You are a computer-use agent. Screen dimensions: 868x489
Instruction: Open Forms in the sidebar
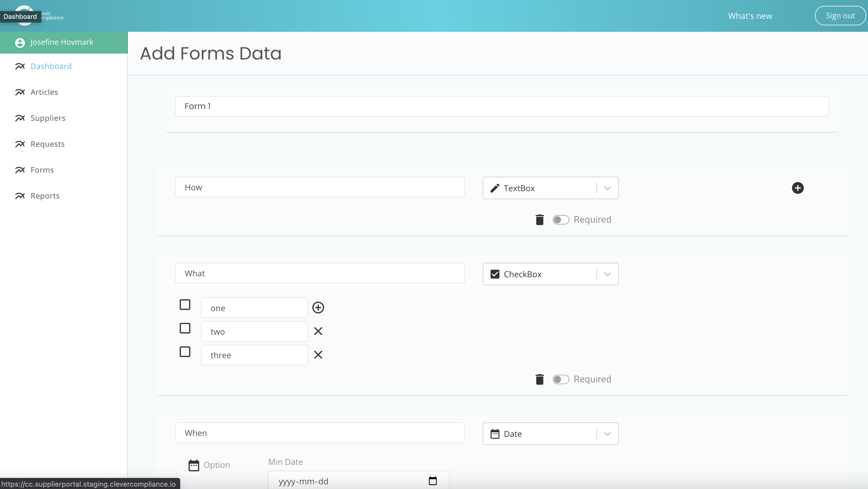42,170
